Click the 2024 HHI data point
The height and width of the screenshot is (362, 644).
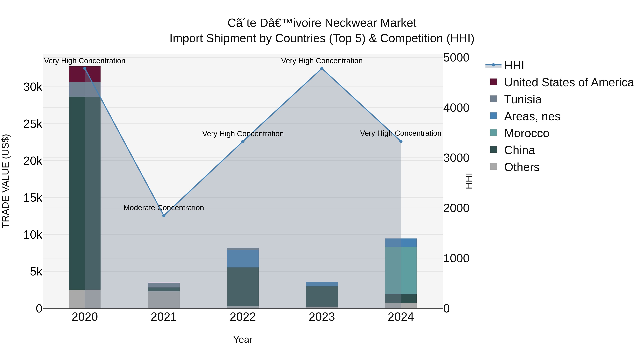401,141
